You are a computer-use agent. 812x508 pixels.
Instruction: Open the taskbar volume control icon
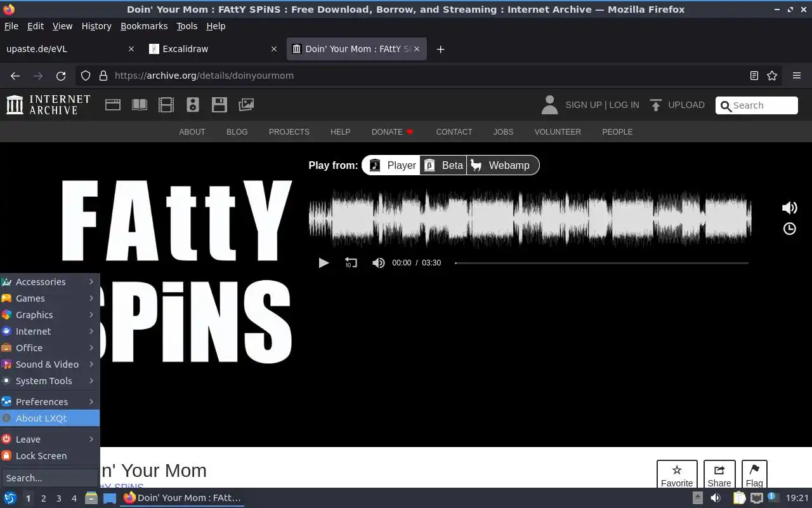(716, 498)
